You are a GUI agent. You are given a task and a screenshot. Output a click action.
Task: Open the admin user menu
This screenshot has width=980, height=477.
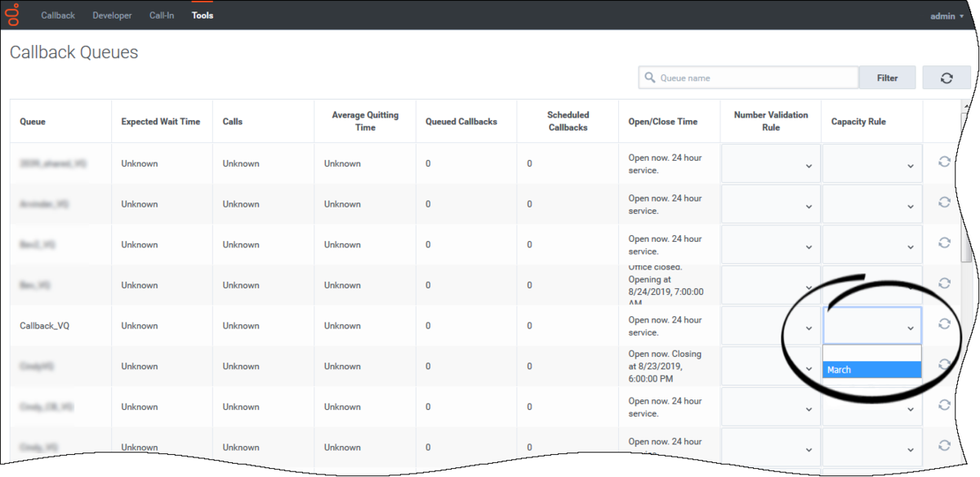click(947, 16)
